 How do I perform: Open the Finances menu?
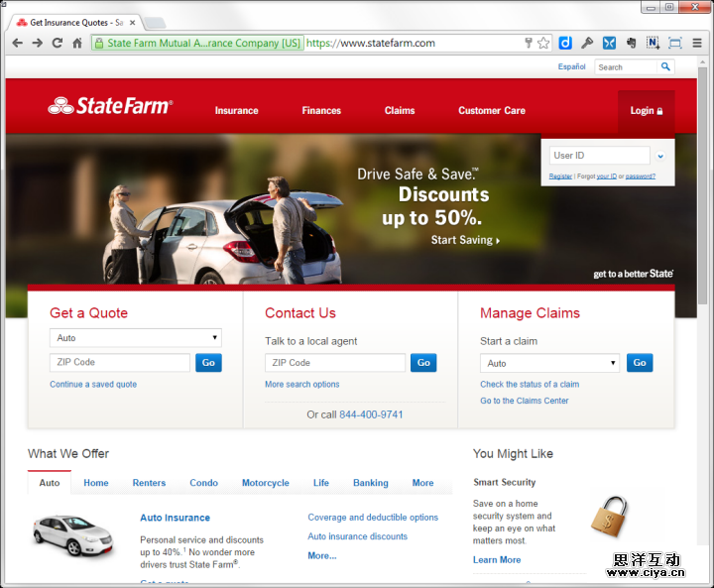(321, 111)
